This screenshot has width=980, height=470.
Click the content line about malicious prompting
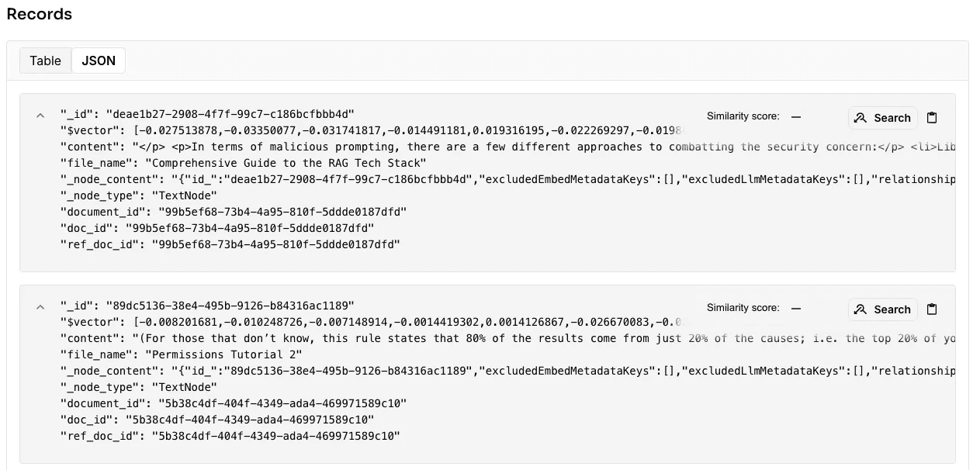tap(466, 147)
